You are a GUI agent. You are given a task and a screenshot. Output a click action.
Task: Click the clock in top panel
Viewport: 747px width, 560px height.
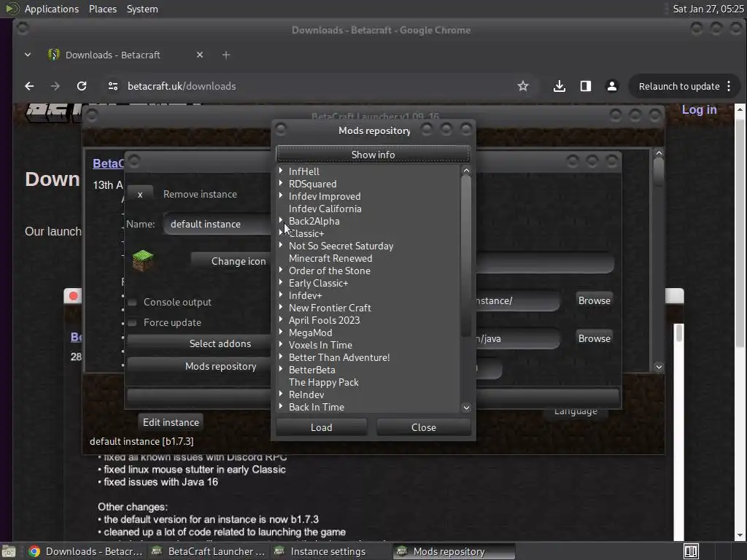[x=708, y=9]
